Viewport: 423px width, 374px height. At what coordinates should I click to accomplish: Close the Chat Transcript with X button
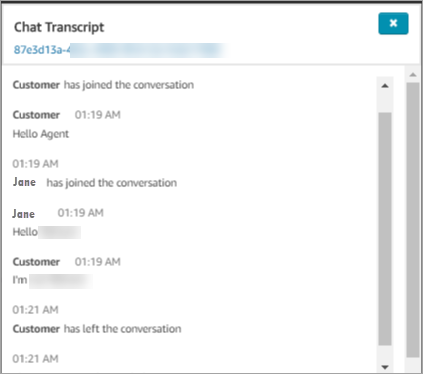click(x=393, y=23)
